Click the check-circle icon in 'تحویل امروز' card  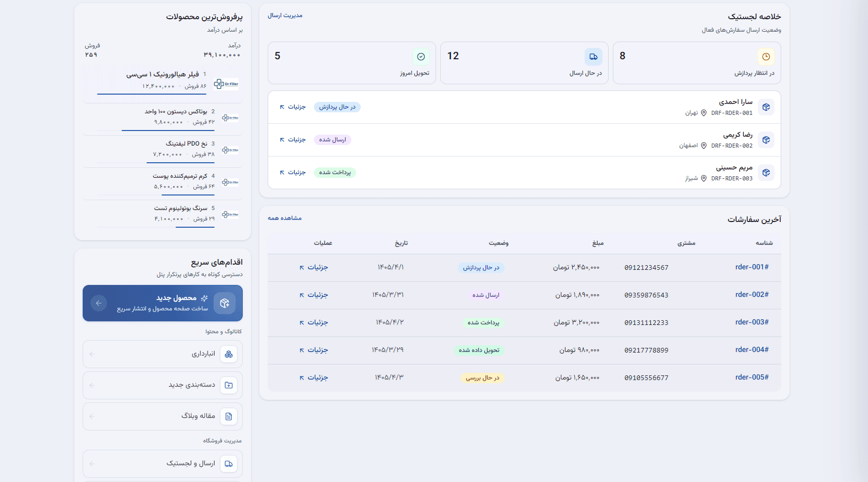[x=421, y=57]
